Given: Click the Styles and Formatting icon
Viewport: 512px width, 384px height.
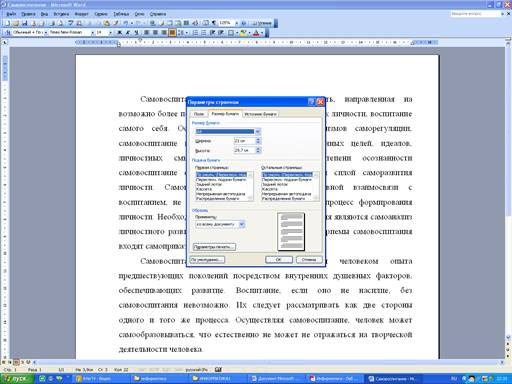Looking at the screenshot, I should tap(8, 32).
